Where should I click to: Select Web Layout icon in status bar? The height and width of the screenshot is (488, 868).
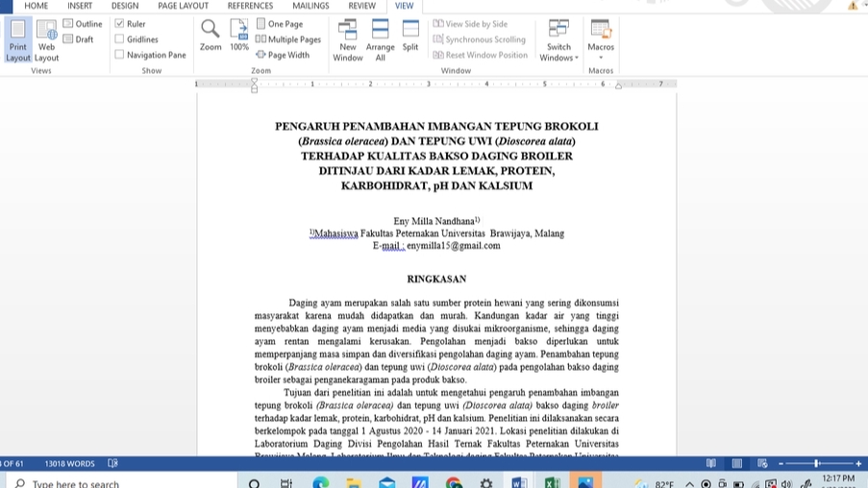(762, 464)
